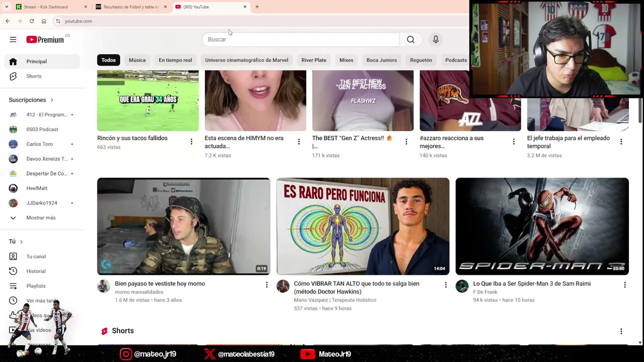Open options for the HIMYM short
The height and width of the screenshot is (362, 644).
[x=299, y=142]
